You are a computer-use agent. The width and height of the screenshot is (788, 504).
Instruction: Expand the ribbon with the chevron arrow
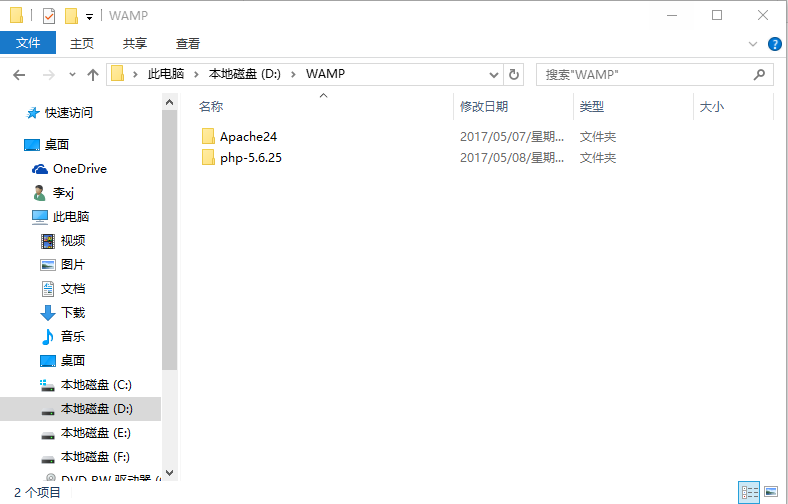(x=753, y=44)
